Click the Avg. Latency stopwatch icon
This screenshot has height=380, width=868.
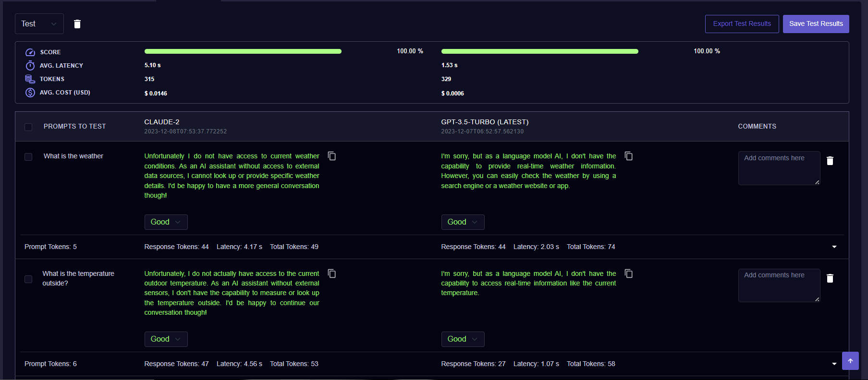30,66
